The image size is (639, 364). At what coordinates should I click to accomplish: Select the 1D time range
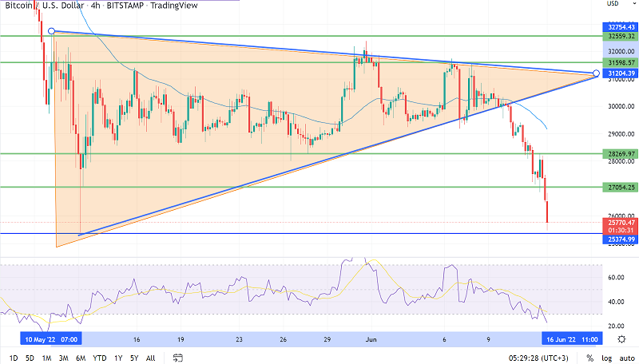(14, 358)
